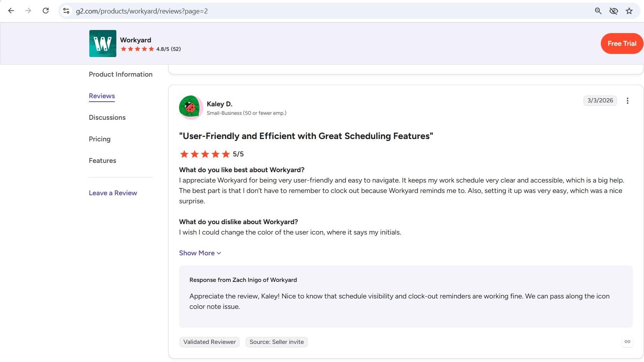The image size is (644, 362).
Task: Start the Free Trial
Action: 622,44
